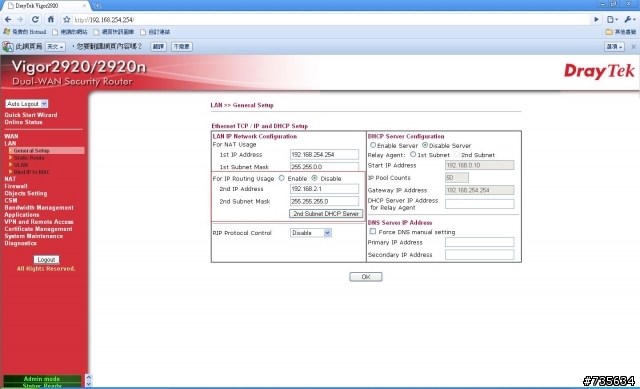Bookmark this page with the star icon
The image size is (640, 389).
pyautogui.click(x=67, y=19)
